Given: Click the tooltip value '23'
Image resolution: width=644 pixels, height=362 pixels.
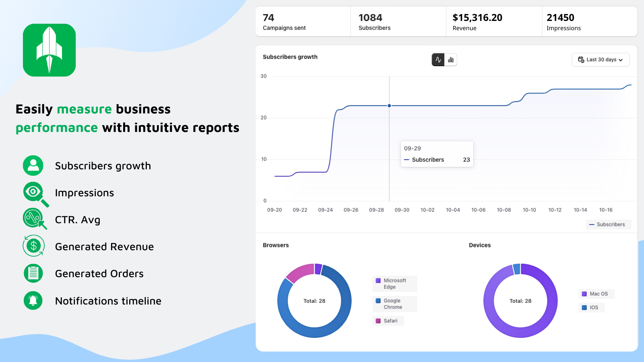Looking at the screenshot, I should click(x=466, y=160).
